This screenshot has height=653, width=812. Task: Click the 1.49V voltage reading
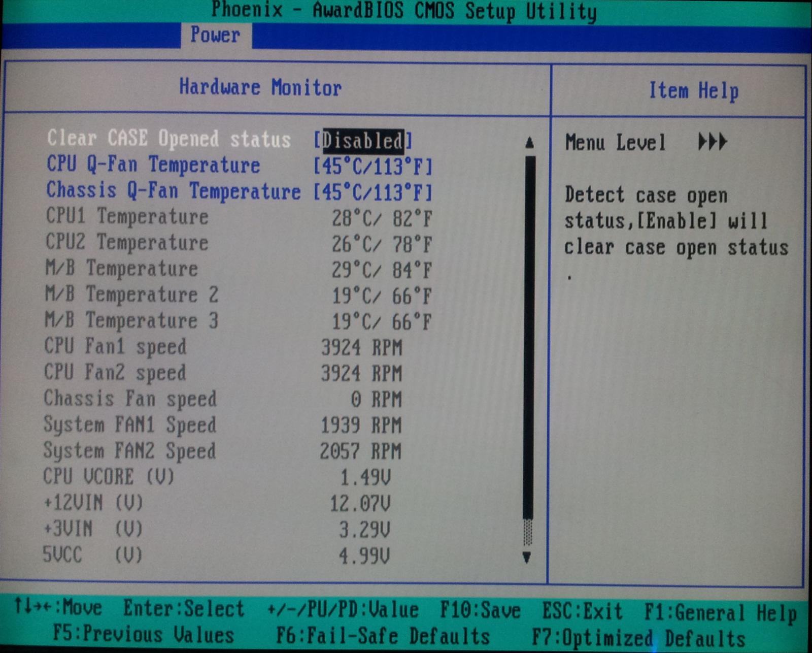click(365, 478)
